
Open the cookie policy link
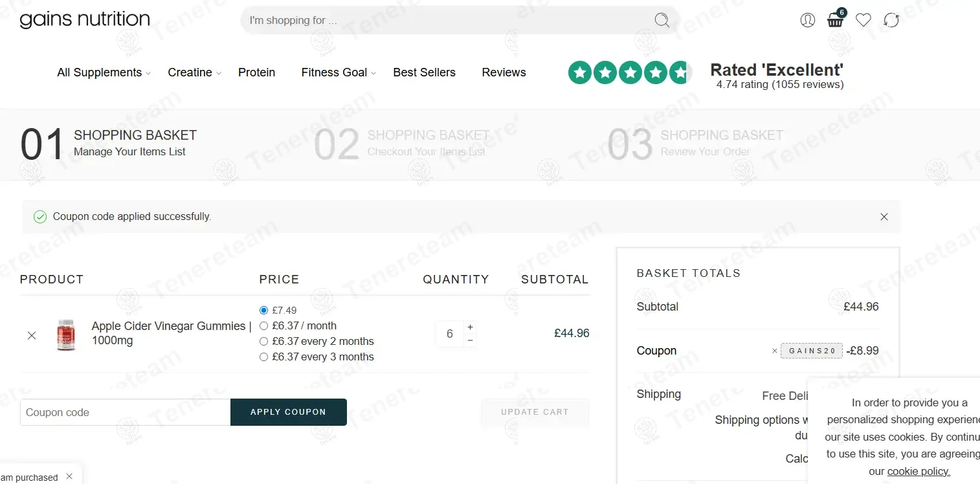[x=919, y=472]
